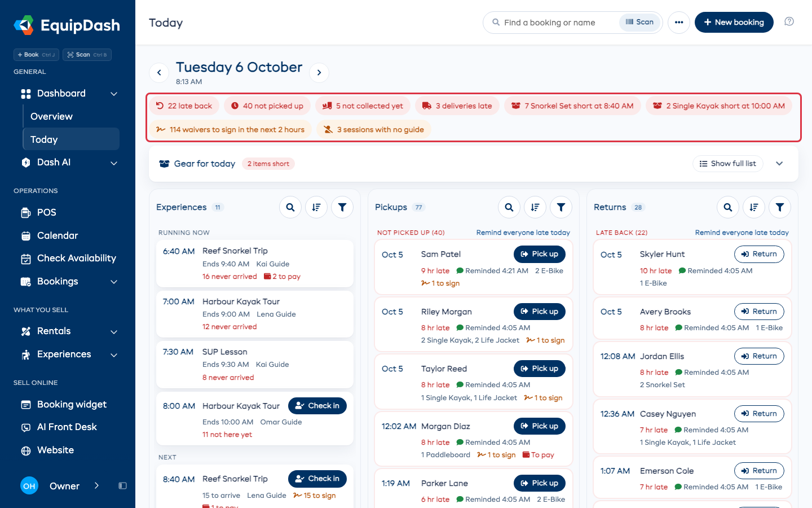This screenshot has height=508, width=812.
Task: Collapse the sidebar panel icon
Action: tap(122, 486)
